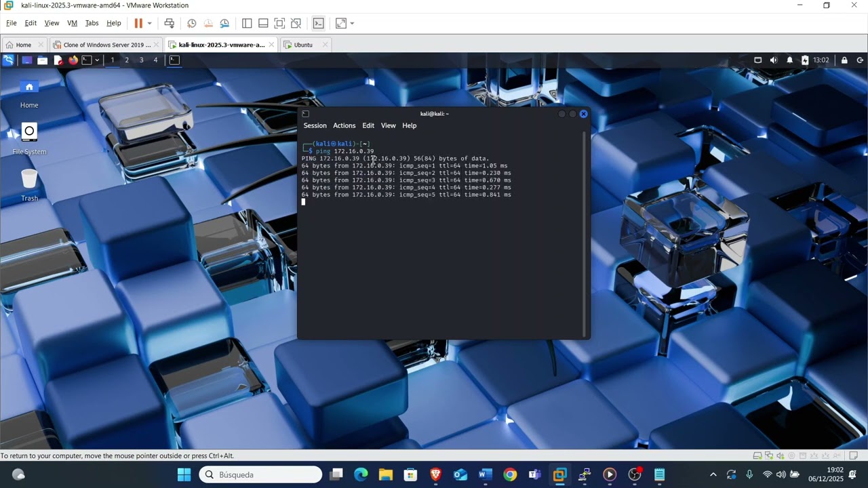Open the VMware View menu
Image resolution: width=868 pixels, height=488 pixels.
[x=52, y=23]
